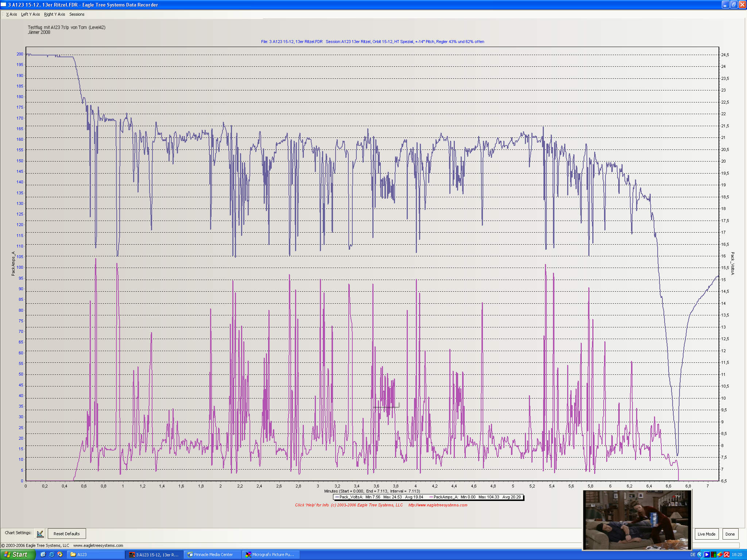The image size is (747, 560).
Task: Click the Reset Defaults button
Action: point(67,534)
